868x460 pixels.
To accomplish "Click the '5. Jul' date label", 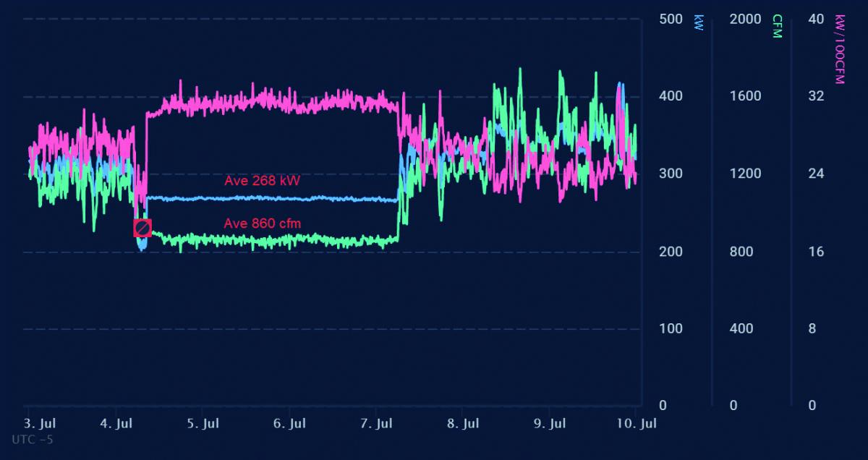I will tap(203, 424).
